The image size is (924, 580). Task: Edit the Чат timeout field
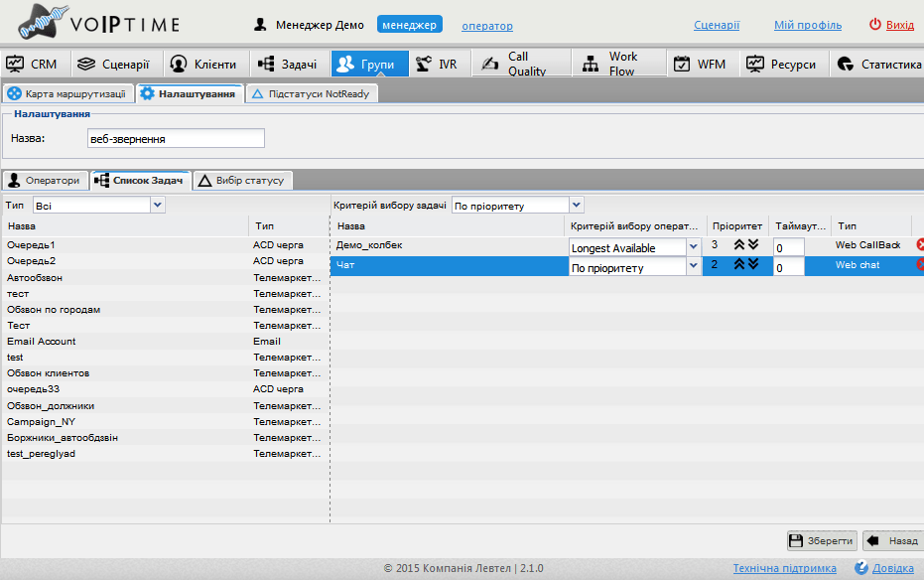(x=788, y=267)
